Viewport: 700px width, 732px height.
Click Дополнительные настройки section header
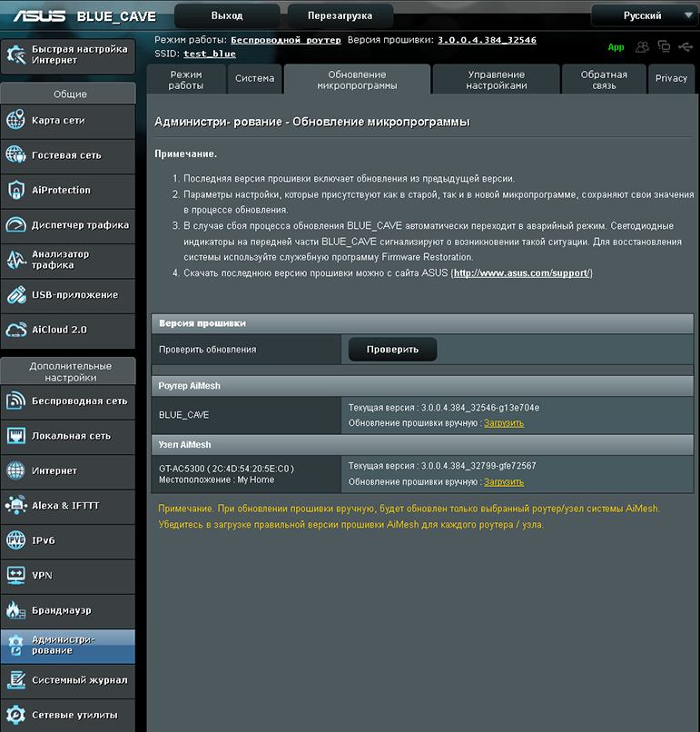pos(68,371)
